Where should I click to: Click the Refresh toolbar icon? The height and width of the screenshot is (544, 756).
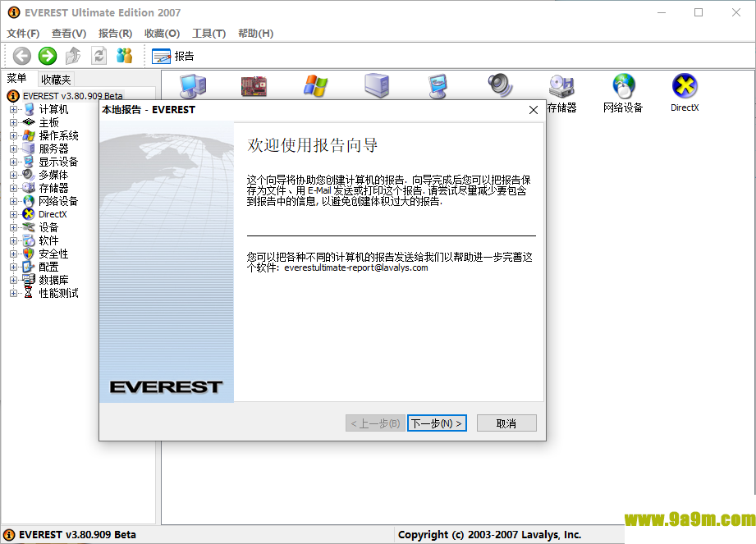(99, 56)
